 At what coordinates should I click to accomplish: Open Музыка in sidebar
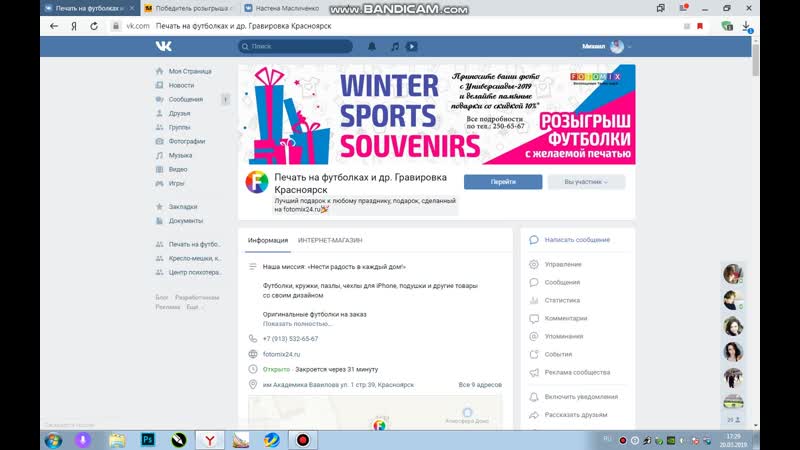click(180, 155)
